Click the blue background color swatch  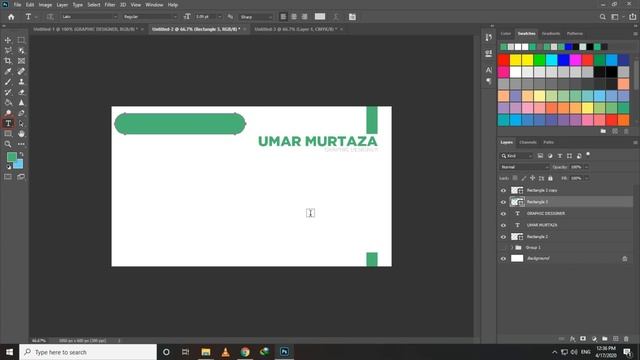pyautogui.click(x=19, y=164)
